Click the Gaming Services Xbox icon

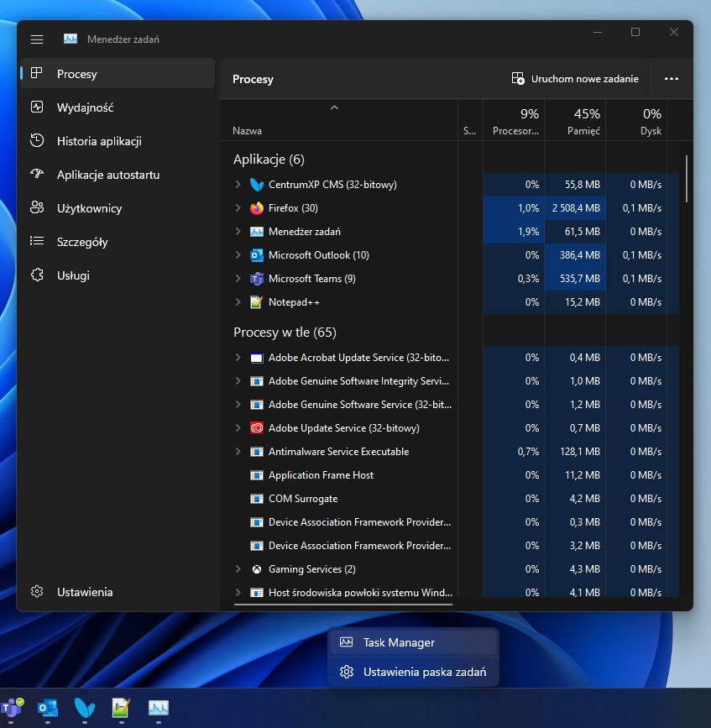tap(257, 569)
